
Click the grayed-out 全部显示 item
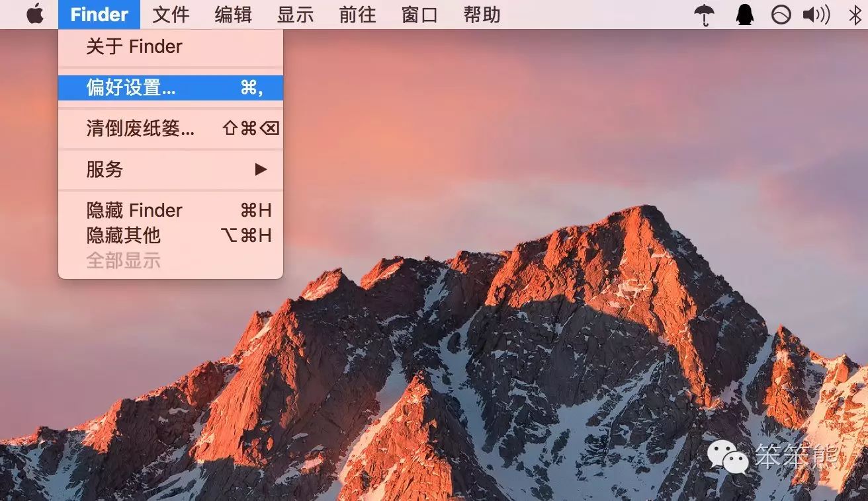(124, 260)
